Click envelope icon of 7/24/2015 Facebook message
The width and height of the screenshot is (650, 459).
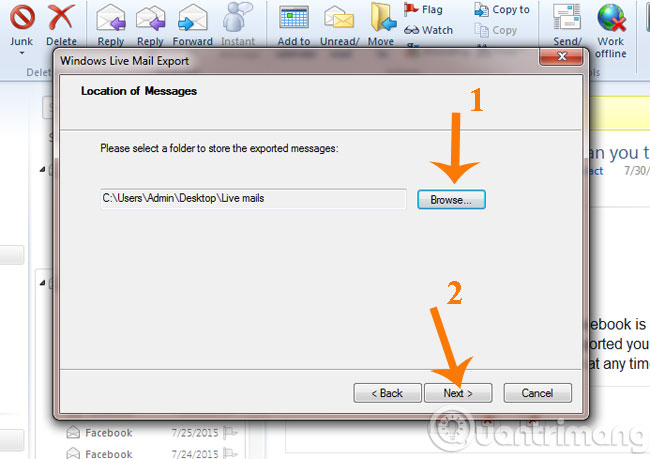point(73,453)
